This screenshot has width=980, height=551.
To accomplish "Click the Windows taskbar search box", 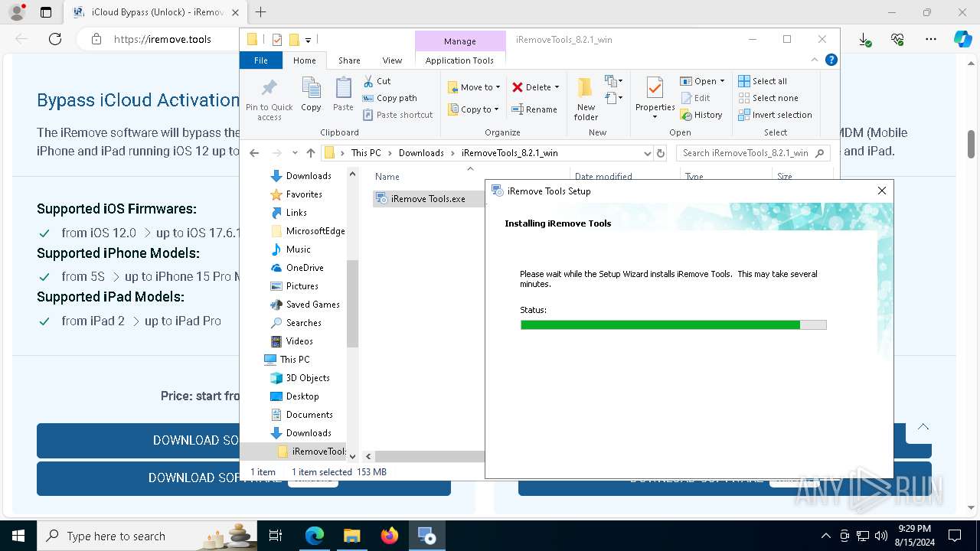I will 145,536.
